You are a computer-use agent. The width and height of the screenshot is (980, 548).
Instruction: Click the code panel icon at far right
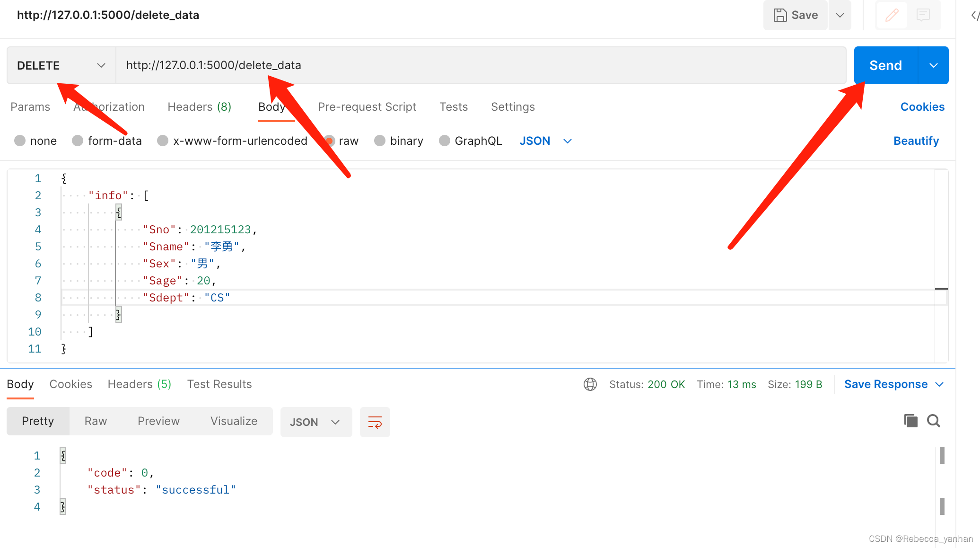coord(974,15)
